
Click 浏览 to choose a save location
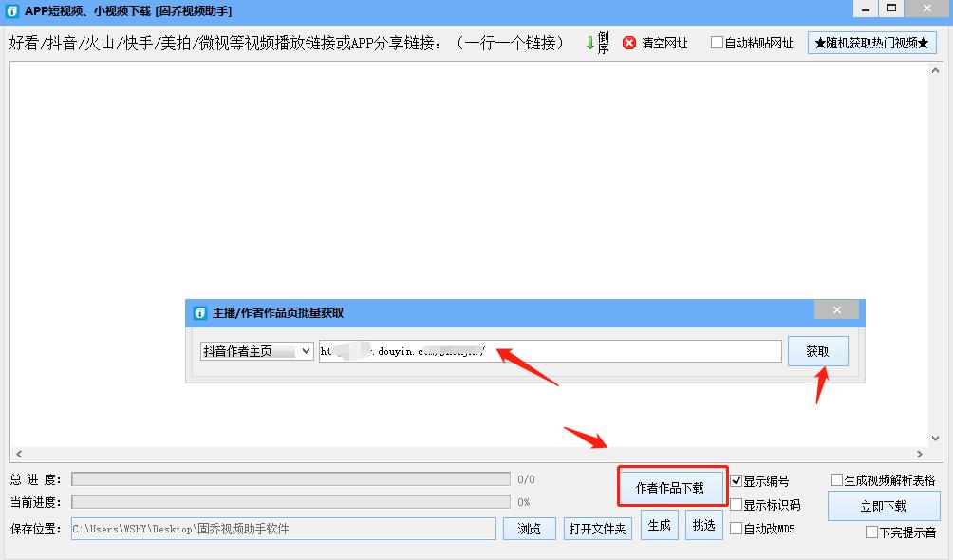tap(529, 529)
